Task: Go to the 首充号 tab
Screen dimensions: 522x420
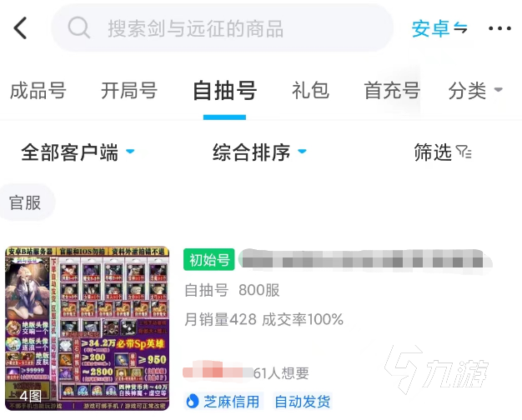Action: pos(392,91)
